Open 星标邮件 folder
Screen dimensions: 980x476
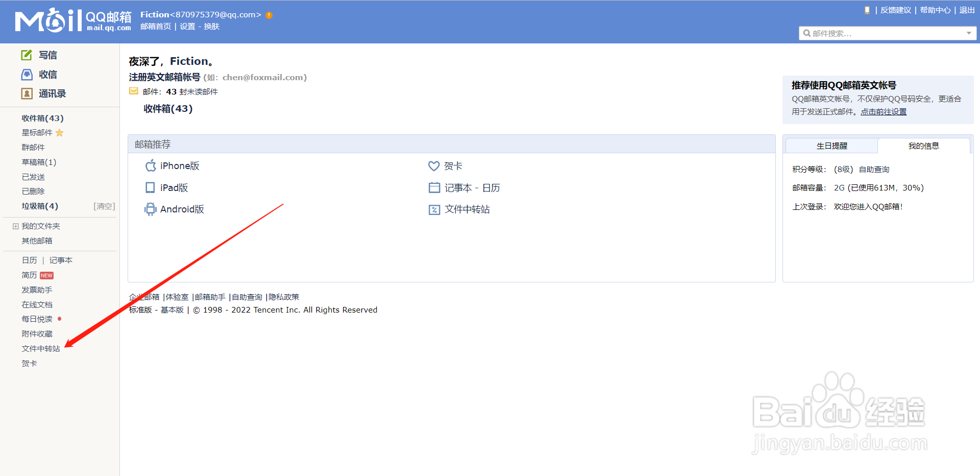click(37, 133)
